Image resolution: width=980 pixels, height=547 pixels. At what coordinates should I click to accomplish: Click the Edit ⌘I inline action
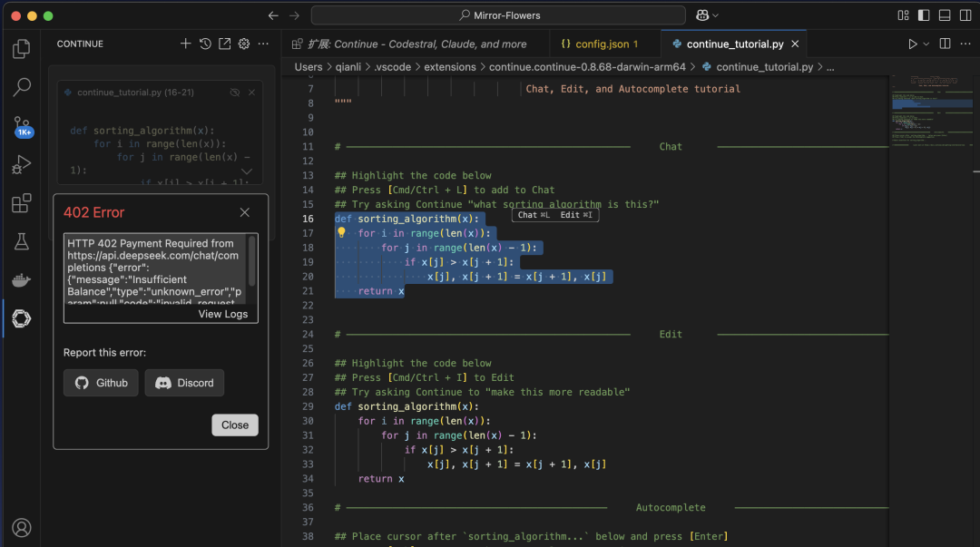(x=575, y=215)
